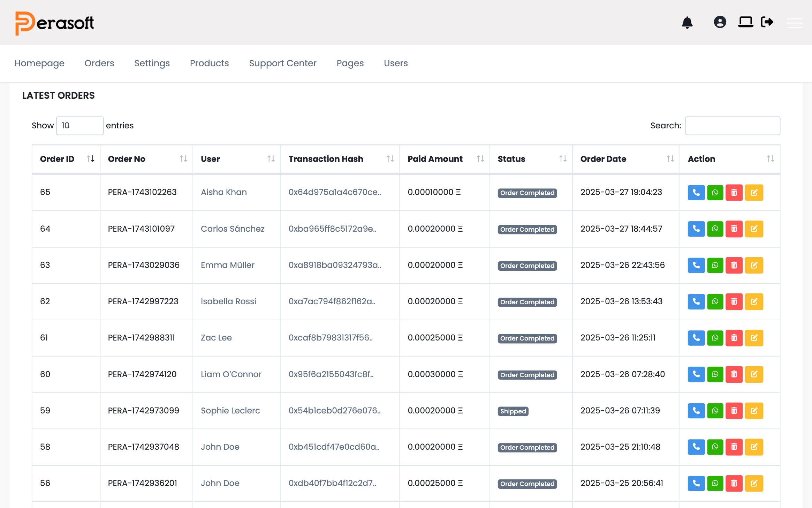
Task: Open transaction hash 0xa8918ba09324793a..
Action: (335, 265)
